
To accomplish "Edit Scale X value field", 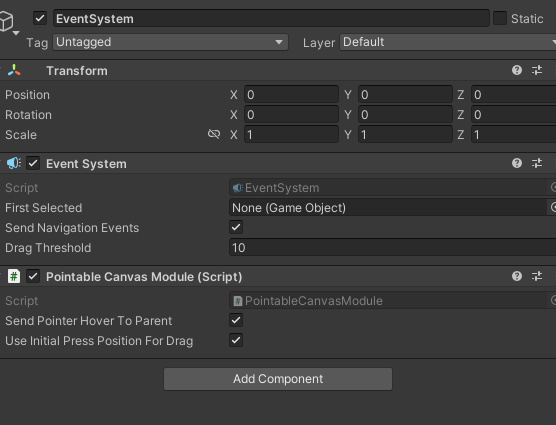I will pos(291,135).
